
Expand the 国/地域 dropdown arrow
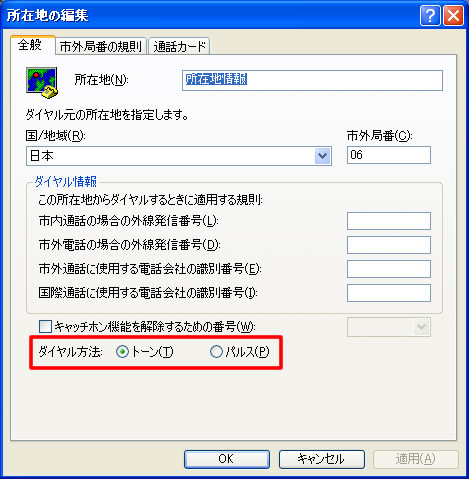pos(322,156)
